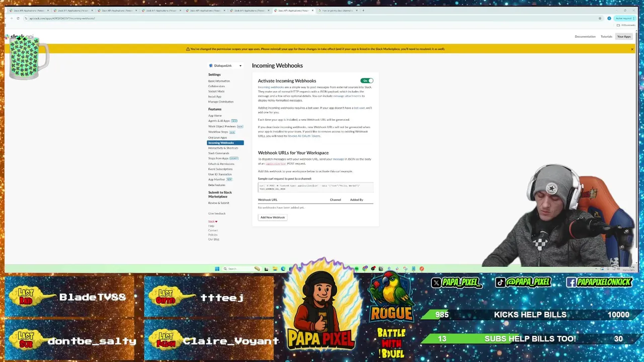
Task: Toggle the Activate Incoming Webhooks switch
Action: tap(367, 80)
